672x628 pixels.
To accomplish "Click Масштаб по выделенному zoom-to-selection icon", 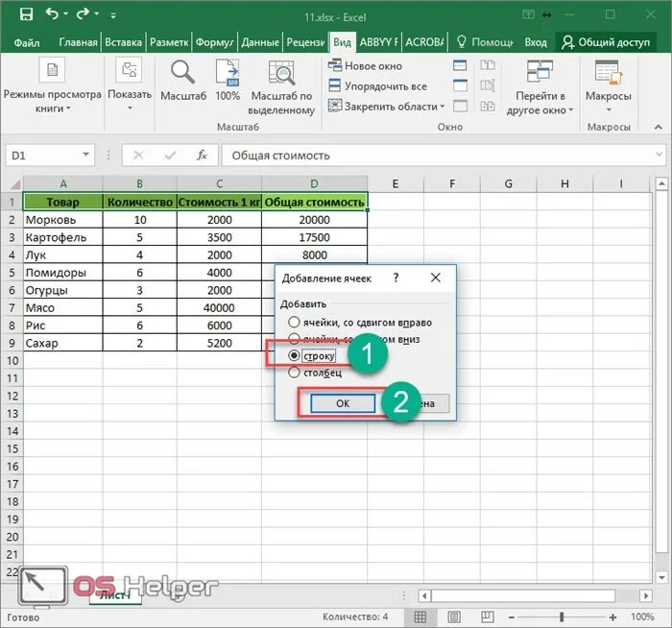I will (281, 72).
